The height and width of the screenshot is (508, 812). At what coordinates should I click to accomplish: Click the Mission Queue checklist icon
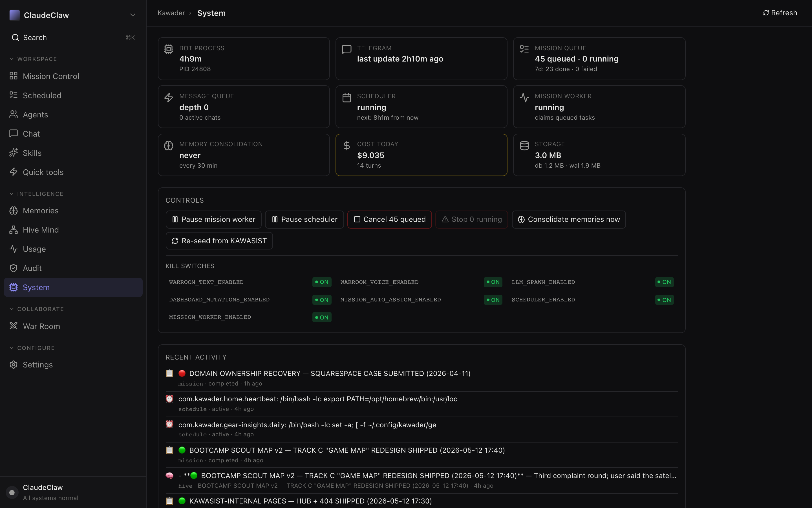click(x=524, y=49)
